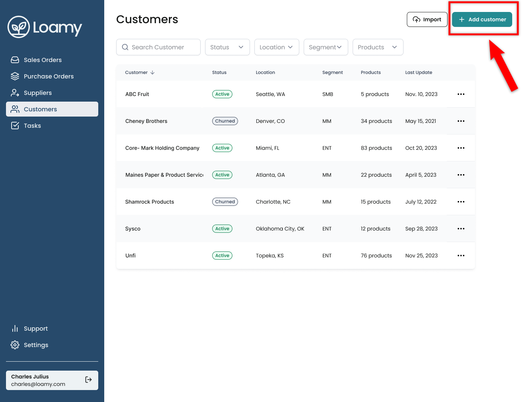
Task: Open more options for Shamrock Products
Action: 461,202
